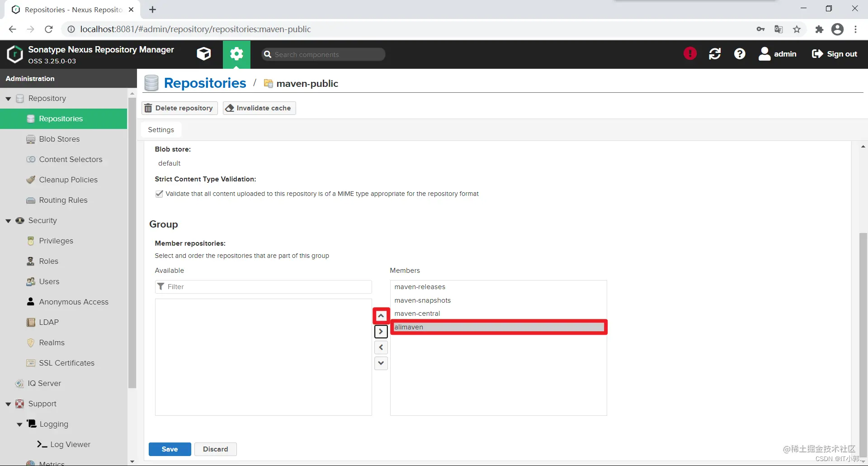
Task: Open the browser Extensions puzzle icon
Action: [x=819, y=29]
